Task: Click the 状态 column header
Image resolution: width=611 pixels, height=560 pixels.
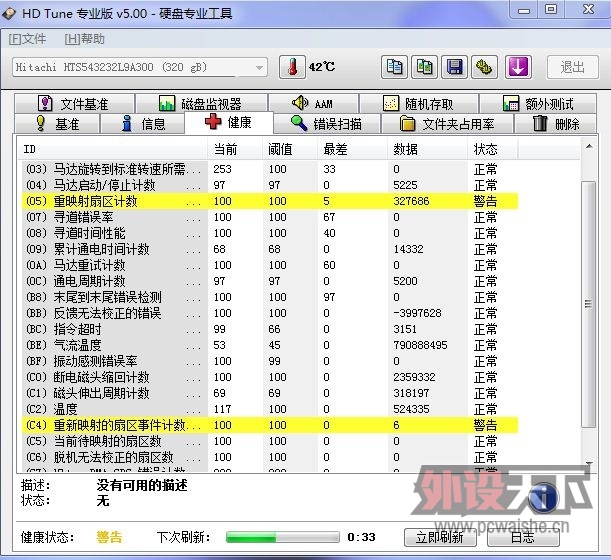Action: (x=493, y=149)
